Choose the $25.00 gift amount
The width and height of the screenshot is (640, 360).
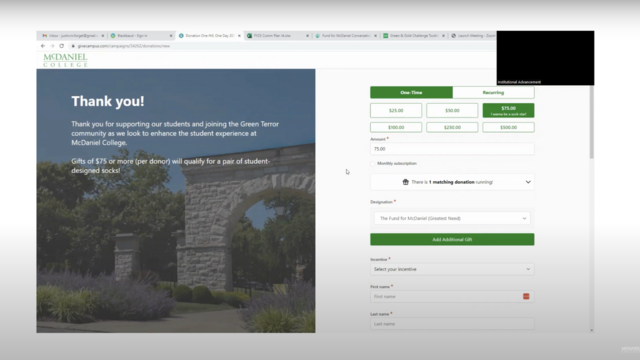pos(396,111)
